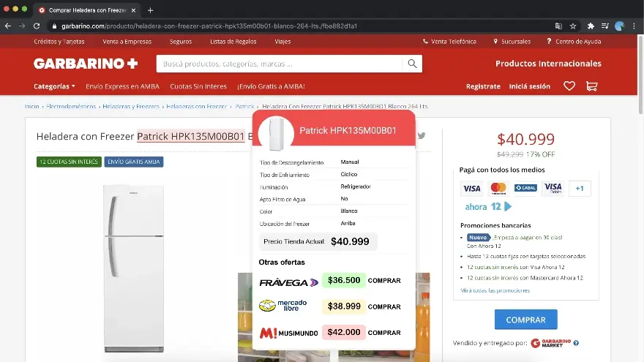Click the $38.999 Mercado Libre price
The height and width of the screenshot is (362, 644).
click(x=344, y=306)
